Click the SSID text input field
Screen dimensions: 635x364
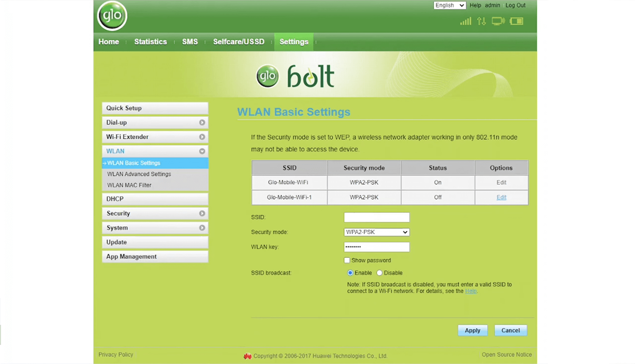376,217
